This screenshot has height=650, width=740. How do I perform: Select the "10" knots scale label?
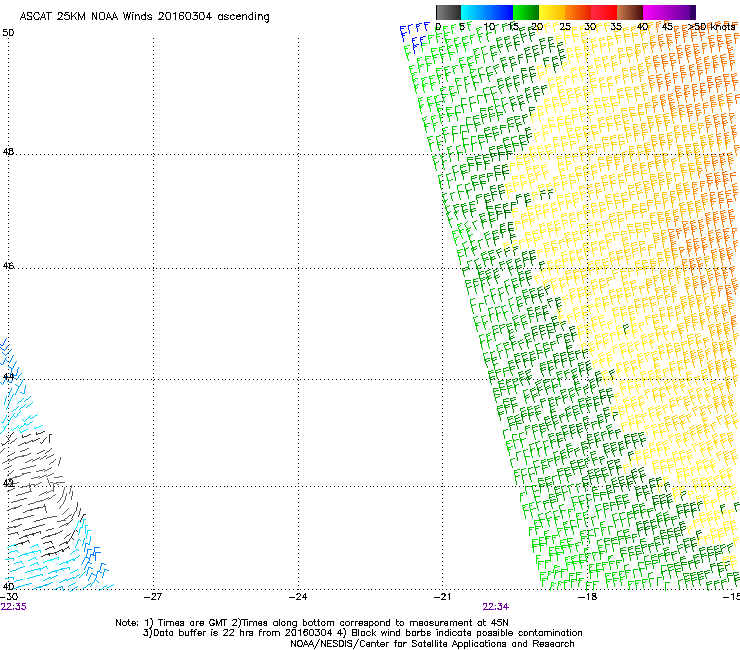point(489,27)
